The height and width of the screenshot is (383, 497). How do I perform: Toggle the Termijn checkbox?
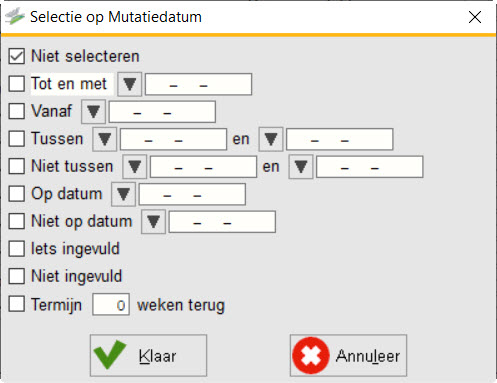tap(17, 304)
